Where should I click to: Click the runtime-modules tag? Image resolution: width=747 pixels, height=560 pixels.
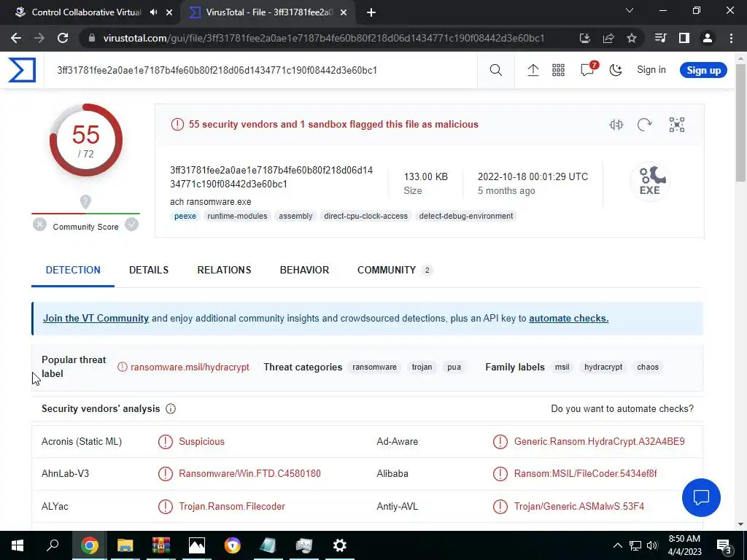point(237,216)
